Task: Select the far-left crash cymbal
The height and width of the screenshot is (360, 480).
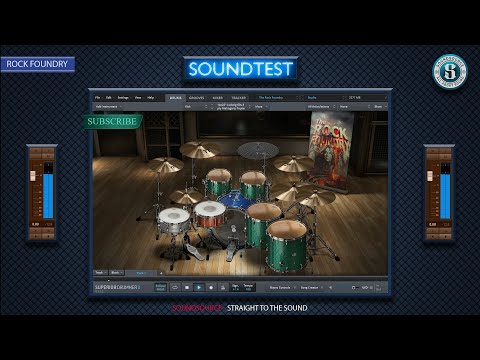Action: [x=165, y=165]
